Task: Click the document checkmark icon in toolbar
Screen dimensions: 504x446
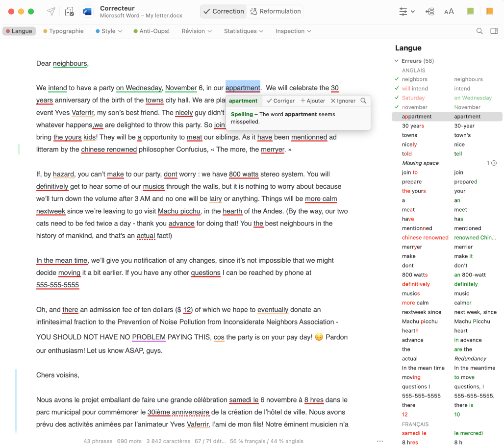Action: [x=70, y=12]
